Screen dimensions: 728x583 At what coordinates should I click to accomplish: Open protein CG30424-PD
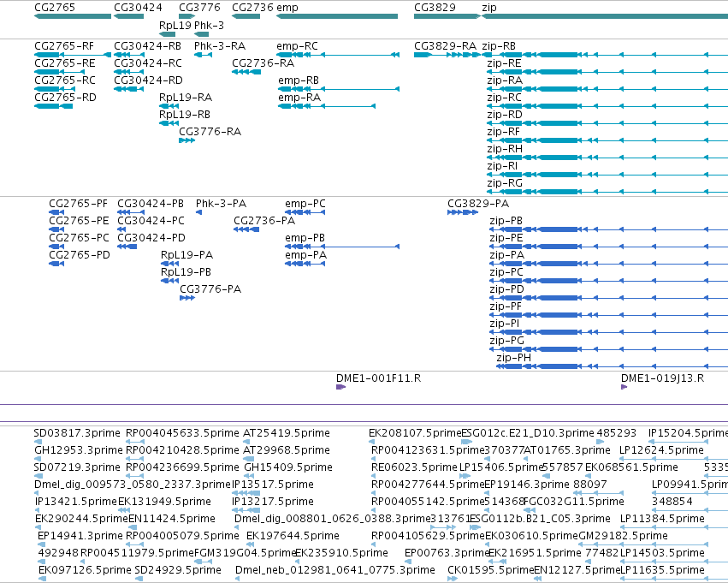151,238
